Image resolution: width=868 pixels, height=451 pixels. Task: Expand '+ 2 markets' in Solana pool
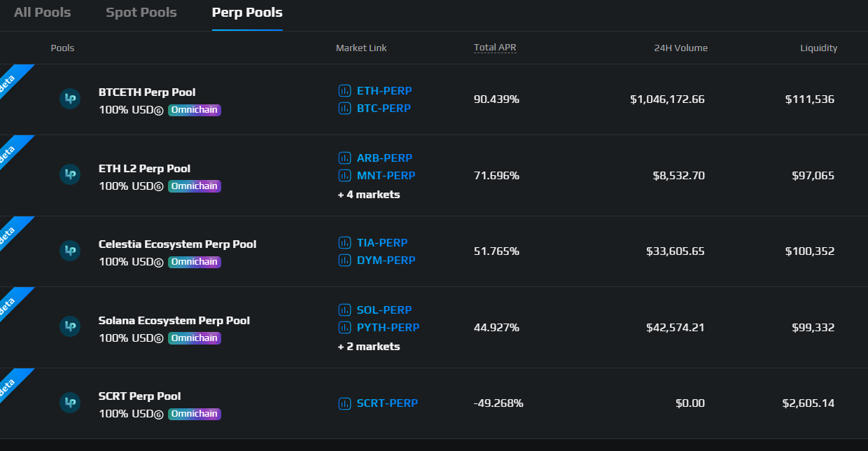369,347
